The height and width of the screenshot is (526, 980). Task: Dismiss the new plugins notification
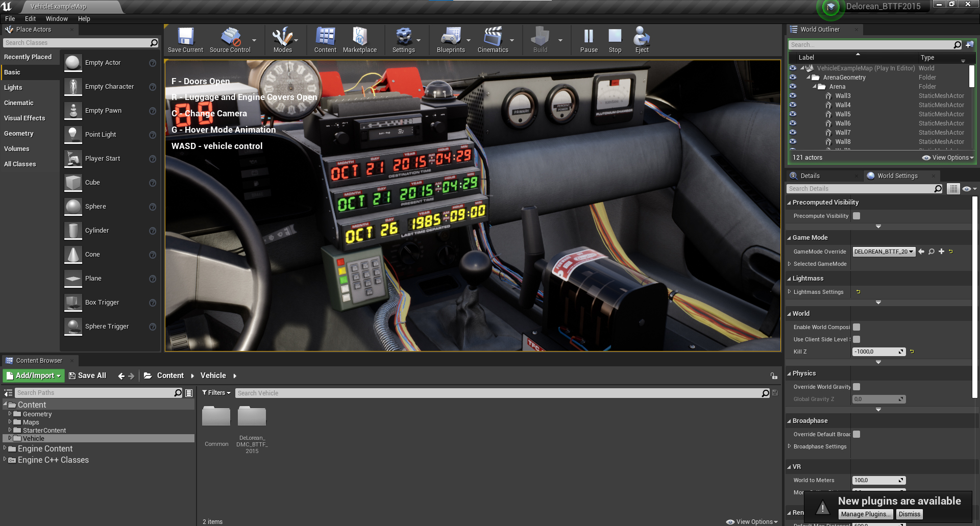pos(910,514)
